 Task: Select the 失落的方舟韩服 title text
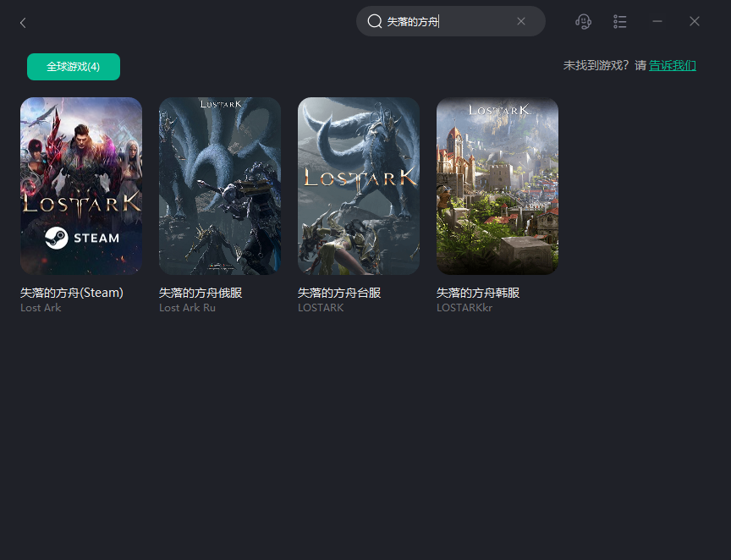point(478,293)
